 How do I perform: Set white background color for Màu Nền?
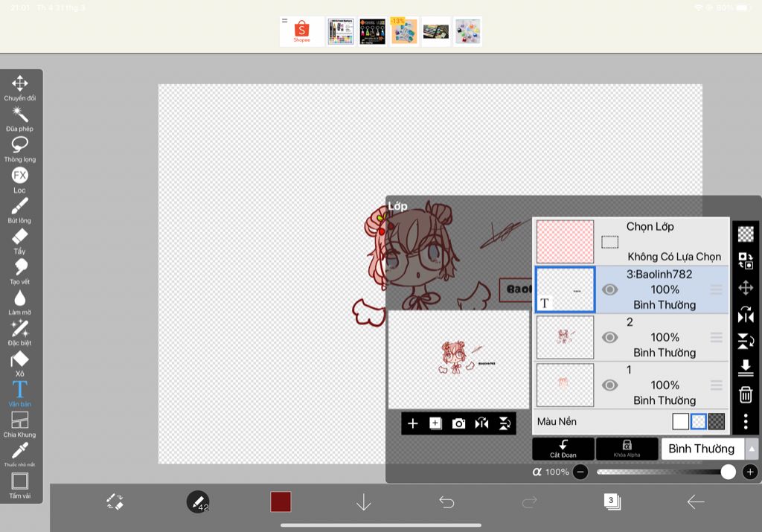680,421
